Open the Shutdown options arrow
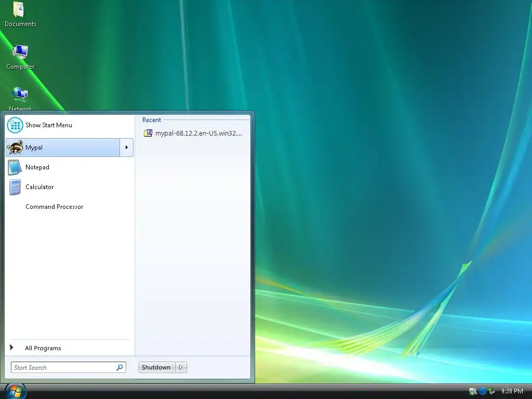 click(x=181, y=367)
